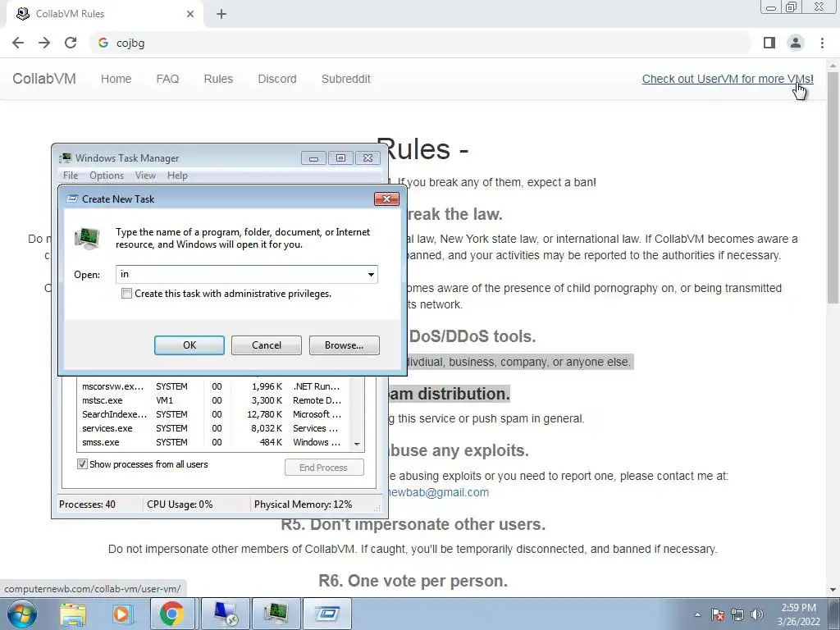This screenshot has height=630, width=840.
Task: Enable create task with administrative privileges
Action: click(x=126, y=294)
